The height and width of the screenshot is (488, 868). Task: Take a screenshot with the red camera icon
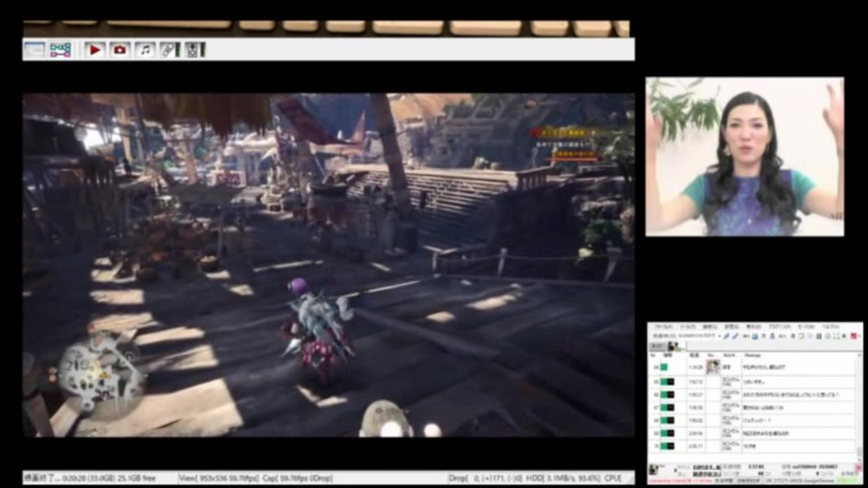click(x=119, y=50)
